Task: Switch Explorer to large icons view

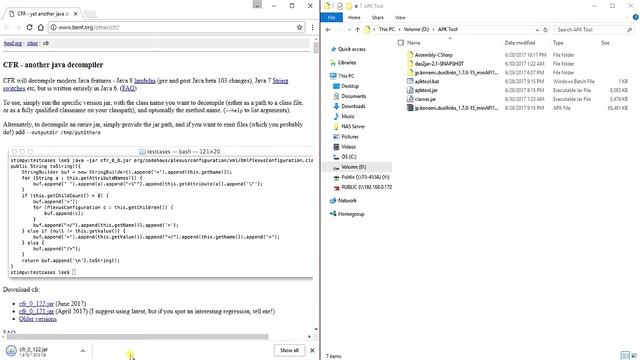Action: 634,356
